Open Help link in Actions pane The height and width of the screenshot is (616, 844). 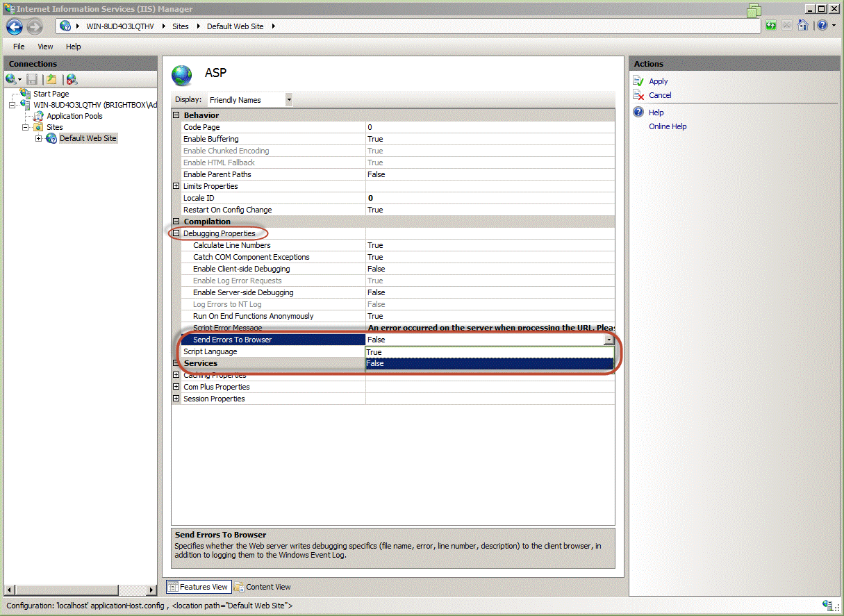(656, 113)
